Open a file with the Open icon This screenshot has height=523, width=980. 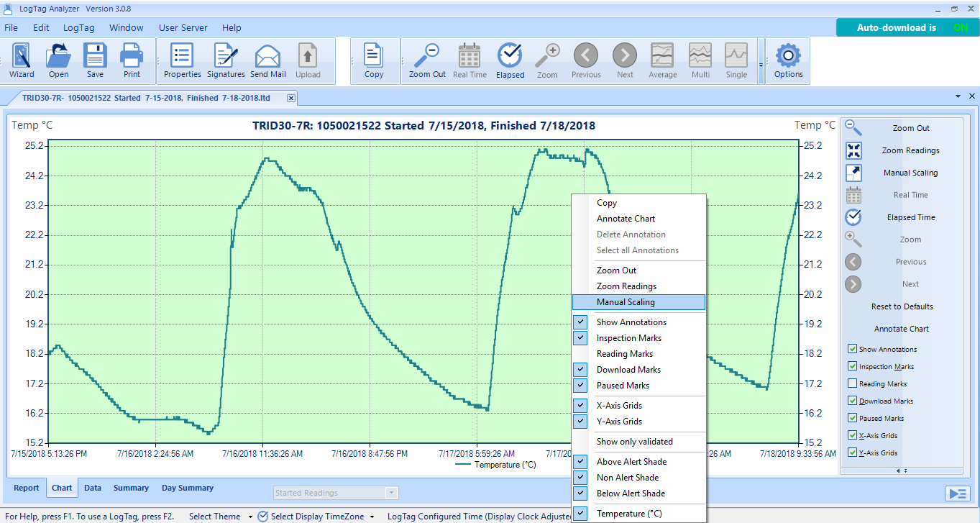point(58,60)
